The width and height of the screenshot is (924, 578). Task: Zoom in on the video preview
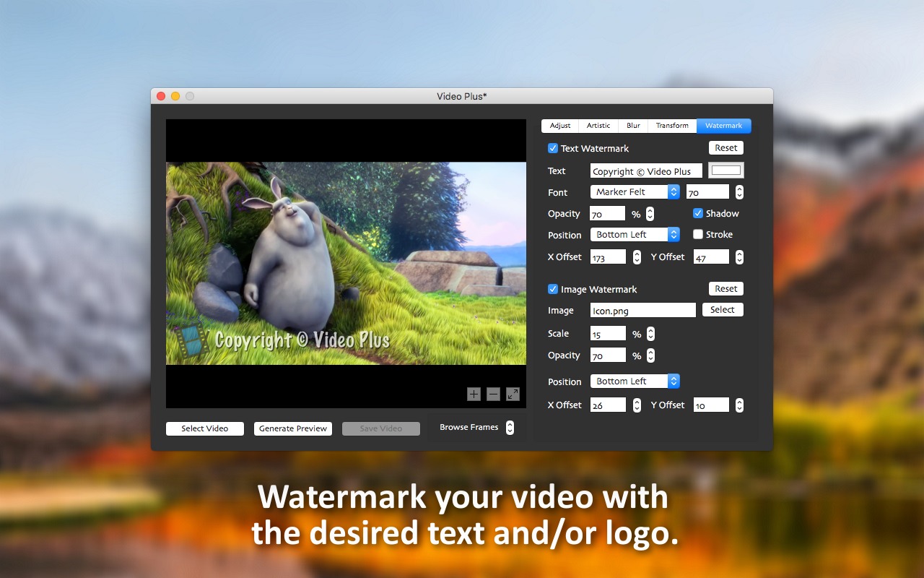pyautogui.click(x=474, y=394)
